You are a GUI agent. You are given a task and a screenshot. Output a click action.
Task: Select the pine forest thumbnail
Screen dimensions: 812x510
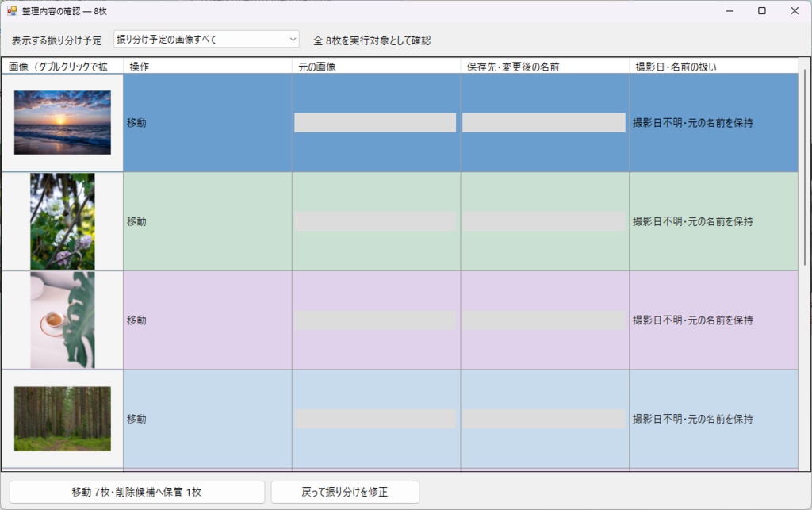click(62, 418)
